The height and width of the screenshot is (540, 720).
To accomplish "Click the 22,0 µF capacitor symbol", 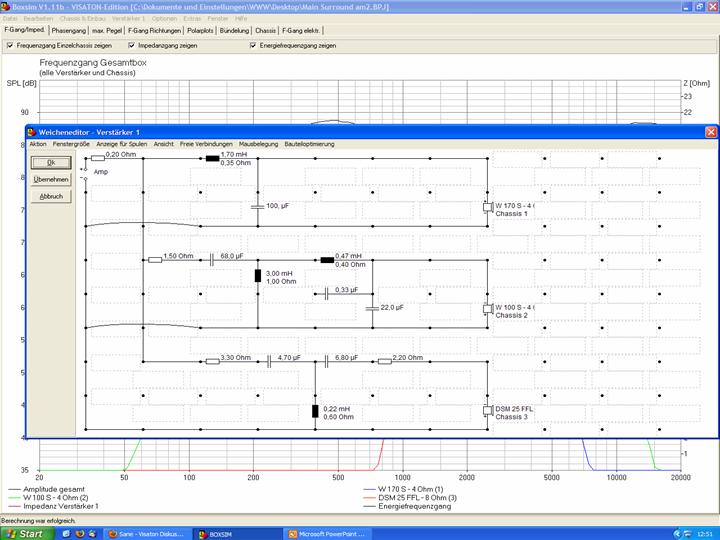I will pyautogui.click(x=372, y=309).
